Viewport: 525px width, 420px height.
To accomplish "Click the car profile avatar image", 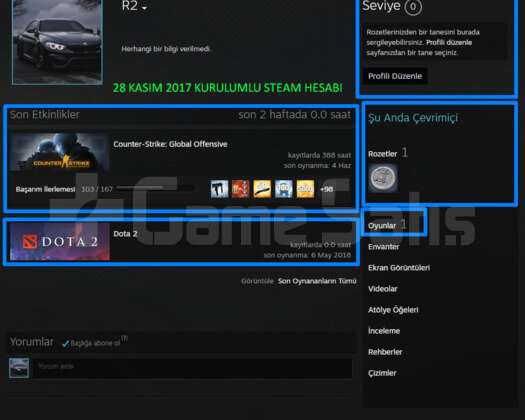I will tap(57, 42).
